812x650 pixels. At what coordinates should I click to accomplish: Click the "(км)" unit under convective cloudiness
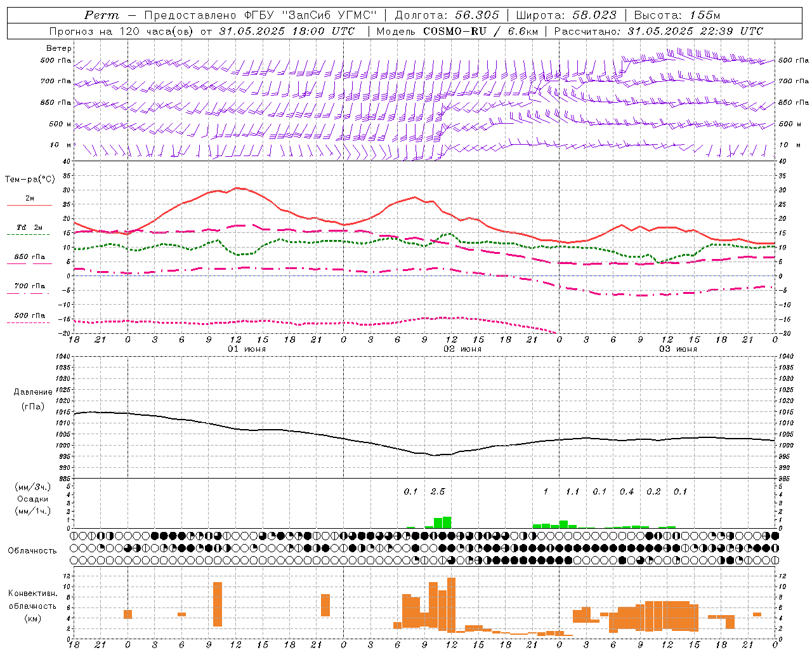[33, 618]
